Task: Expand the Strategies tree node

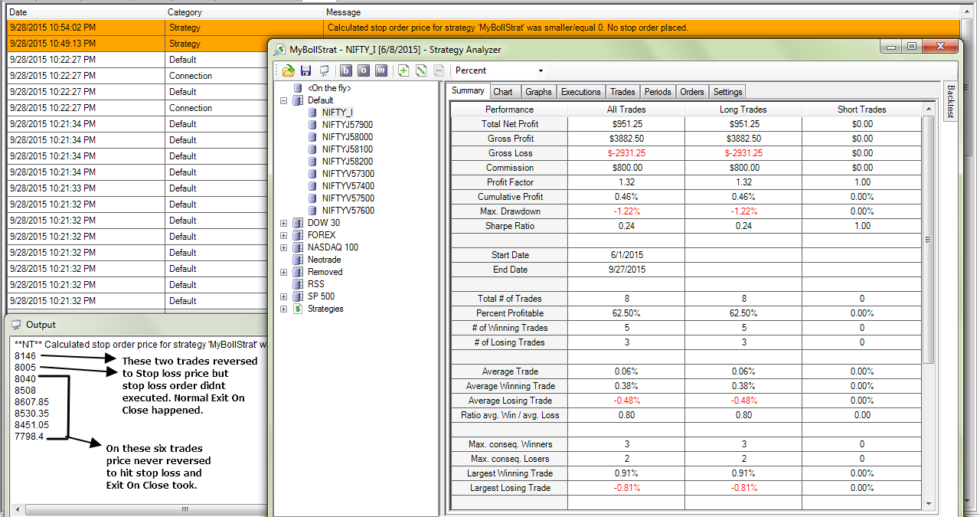Action: 284,309
